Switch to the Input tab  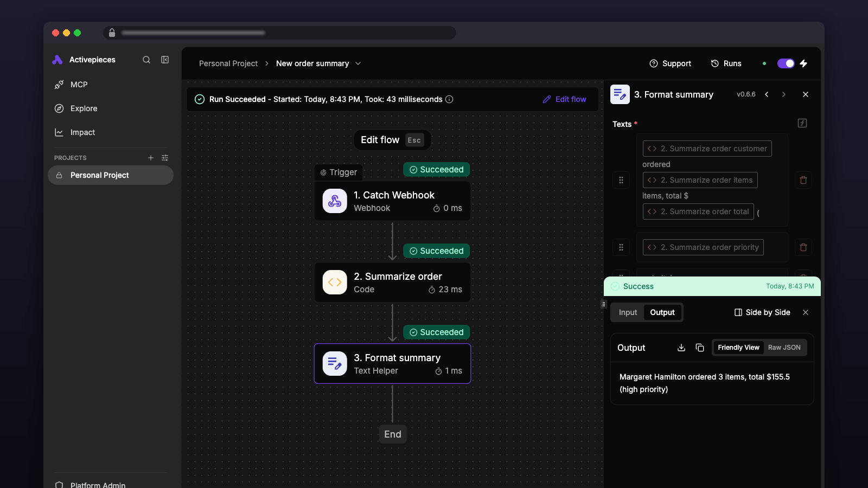coord(628,312)
